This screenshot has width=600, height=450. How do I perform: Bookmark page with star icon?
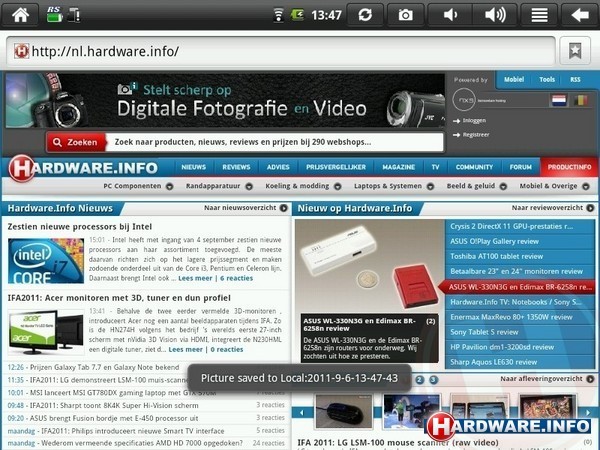(x=575, y=50)
